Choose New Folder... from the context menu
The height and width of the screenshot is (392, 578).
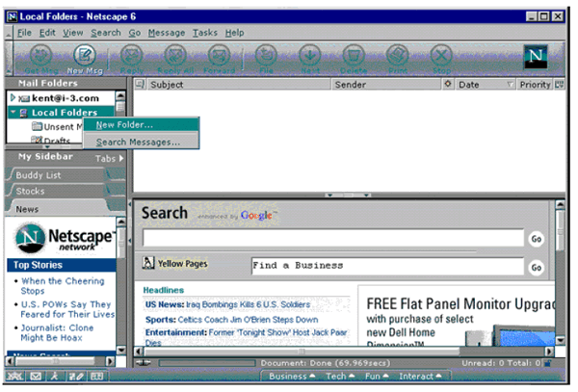click(142, 124)
